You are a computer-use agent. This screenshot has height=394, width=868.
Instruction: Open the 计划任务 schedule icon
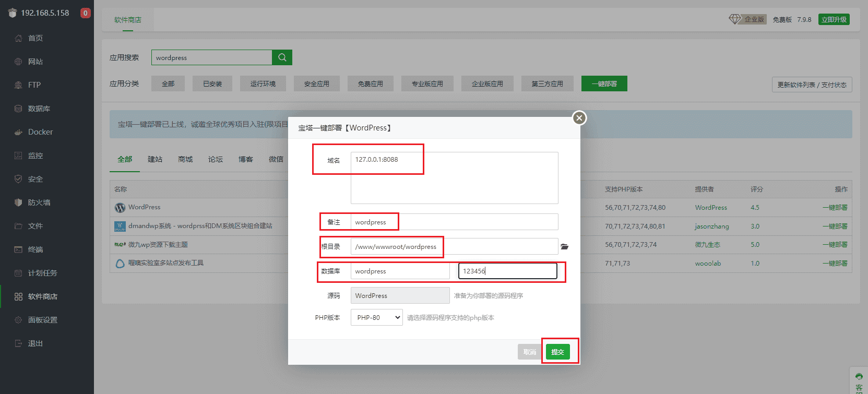[18, 273]
